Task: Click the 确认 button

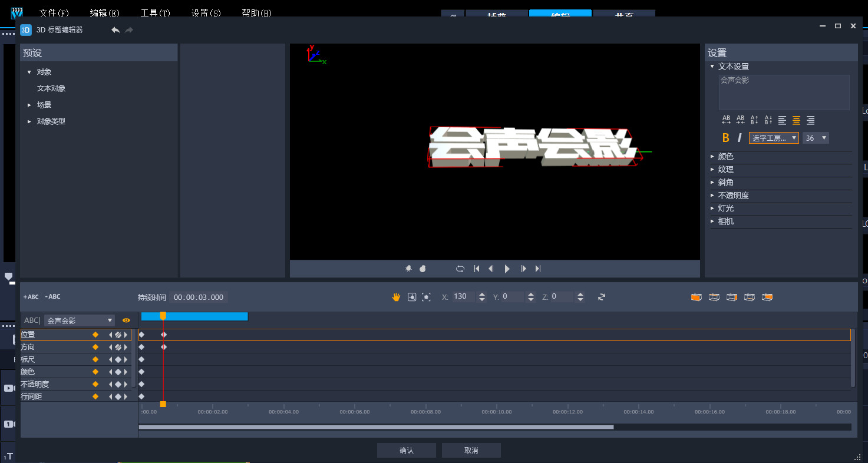Action: coord(407,451)
